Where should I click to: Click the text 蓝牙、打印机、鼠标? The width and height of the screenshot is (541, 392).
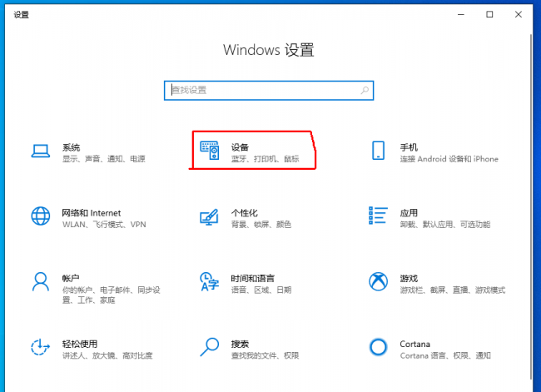tap(265, 159)
